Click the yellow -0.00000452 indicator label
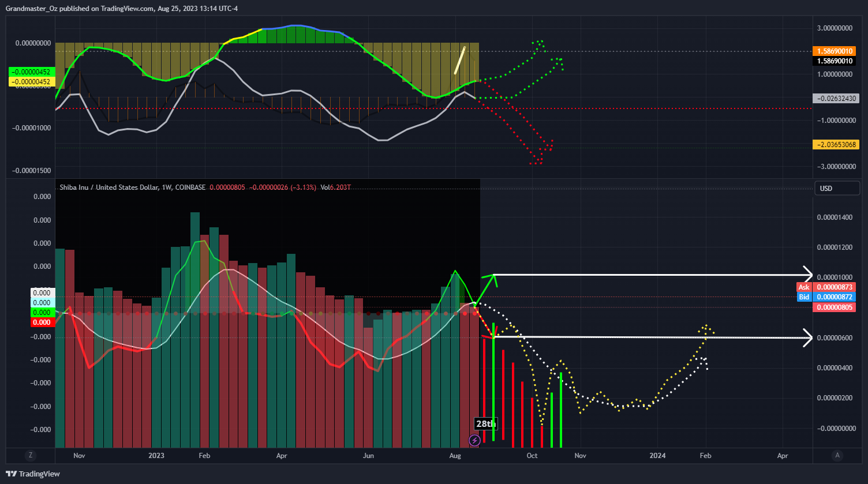Viewport: 868px width, 484px height. [x=32, y=82]
